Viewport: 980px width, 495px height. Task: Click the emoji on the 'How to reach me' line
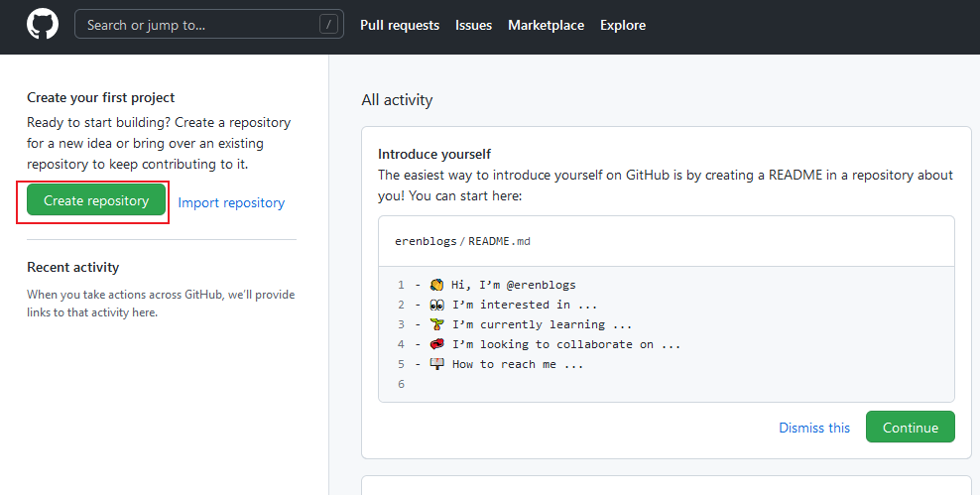coord(435,364)
